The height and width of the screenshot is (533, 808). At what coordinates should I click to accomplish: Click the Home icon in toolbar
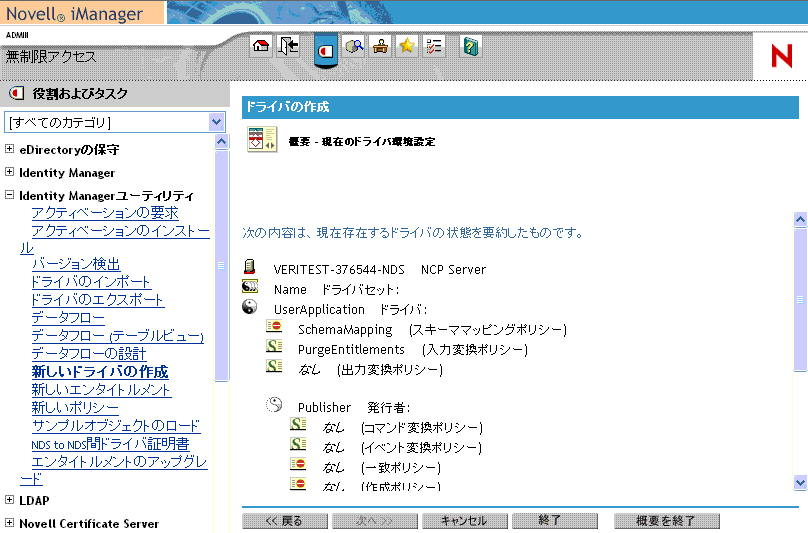(261, 46)
